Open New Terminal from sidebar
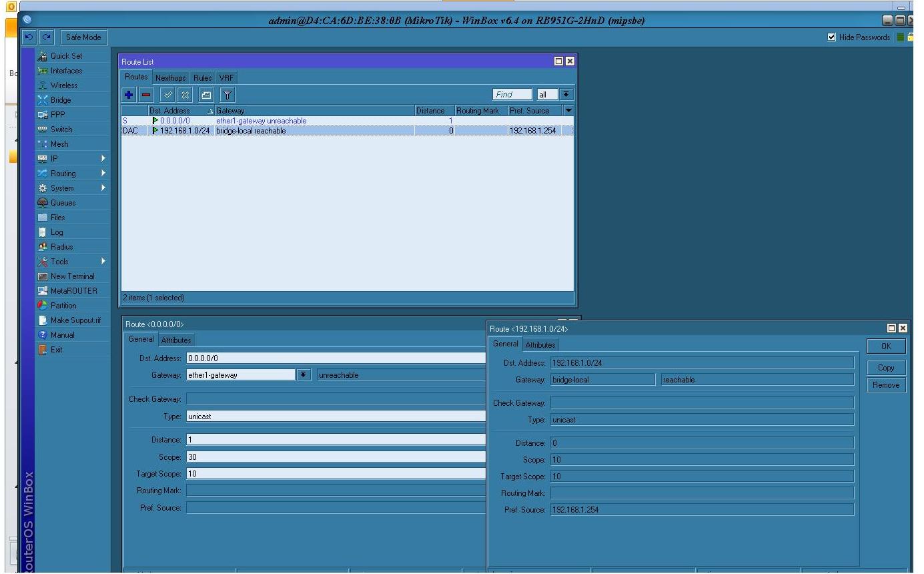 (x=72, y=276)
